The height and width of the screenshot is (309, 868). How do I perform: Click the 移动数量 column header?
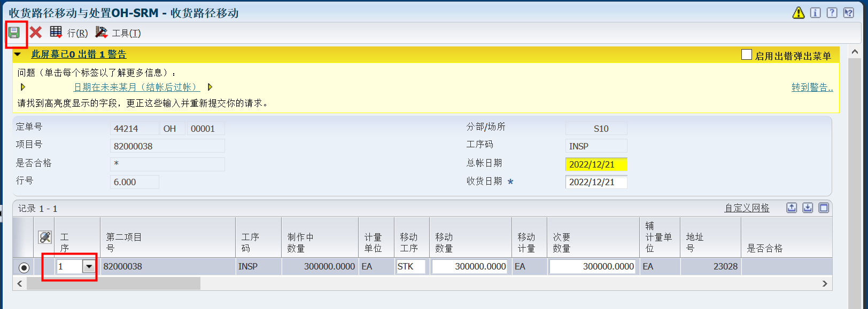point(470,237)
